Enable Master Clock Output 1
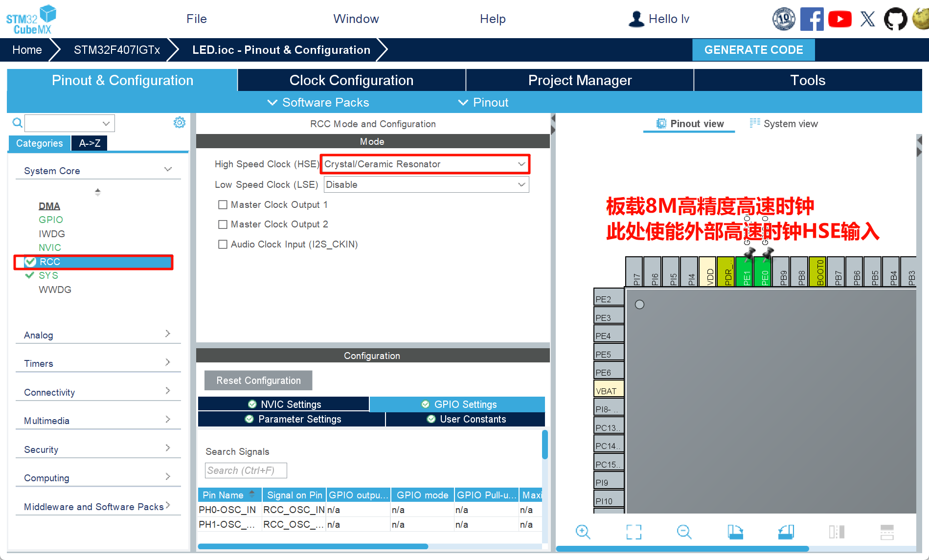Screen dimensions: 929x560 click(223, 204)
